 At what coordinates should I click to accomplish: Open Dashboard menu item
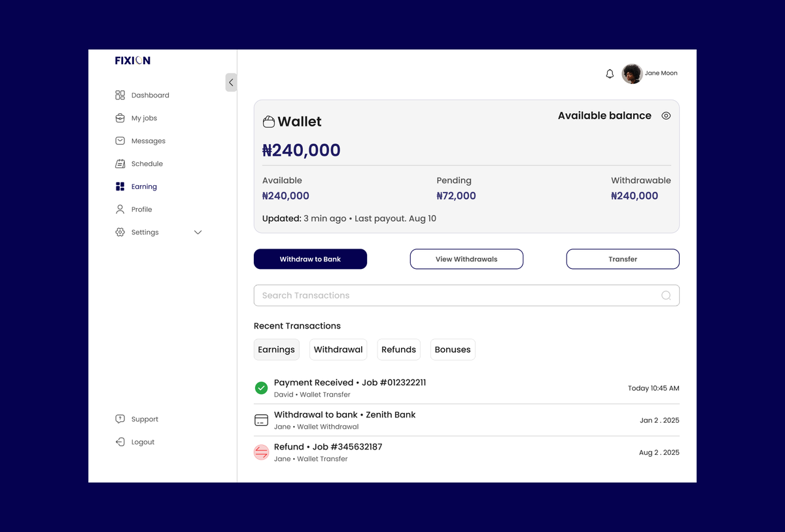[150, 96]
